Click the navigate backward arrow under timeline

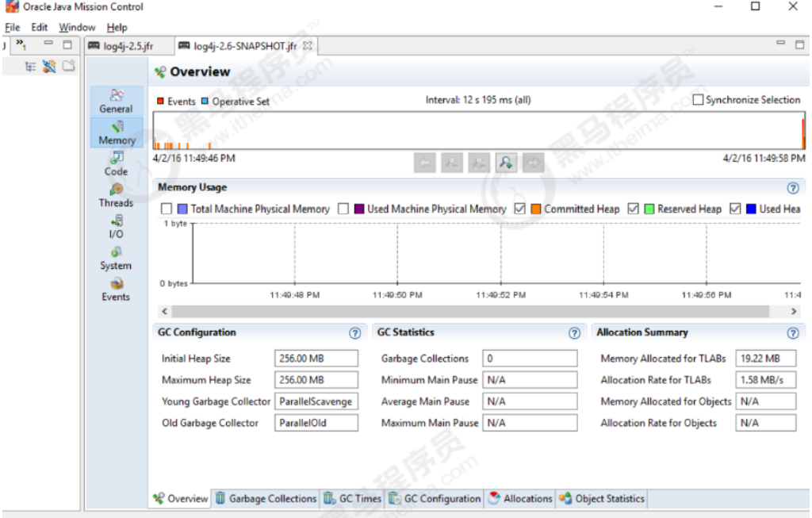(425, 163)
